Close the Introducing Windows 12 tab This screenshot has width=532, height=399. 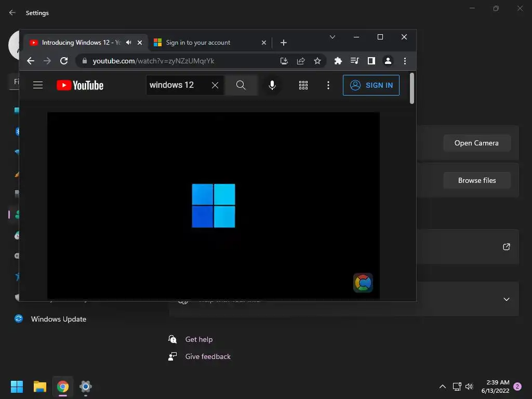click(x=140, y=43)
